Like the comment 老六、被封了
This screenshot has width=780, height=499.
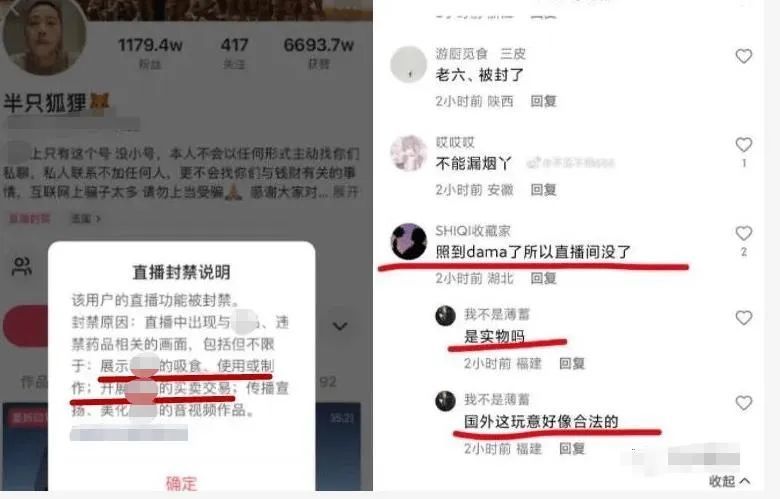[743, 56]
